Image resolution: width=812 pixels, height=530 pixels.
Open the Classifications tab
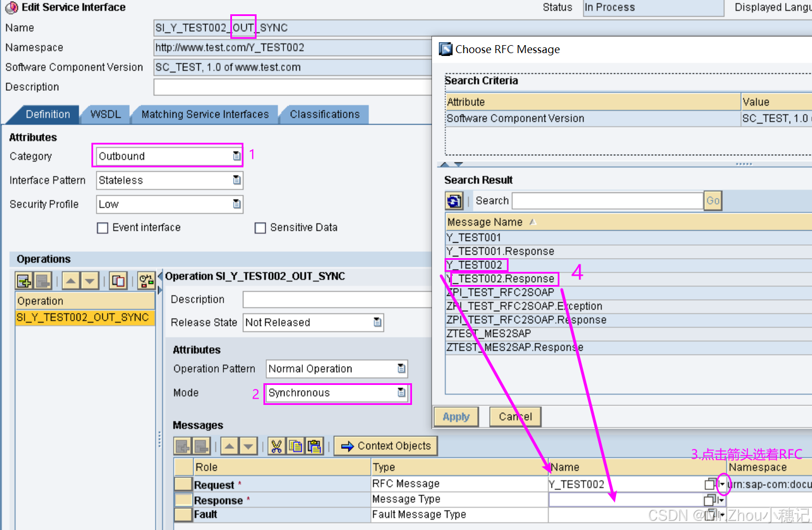[x=324, y=114]
